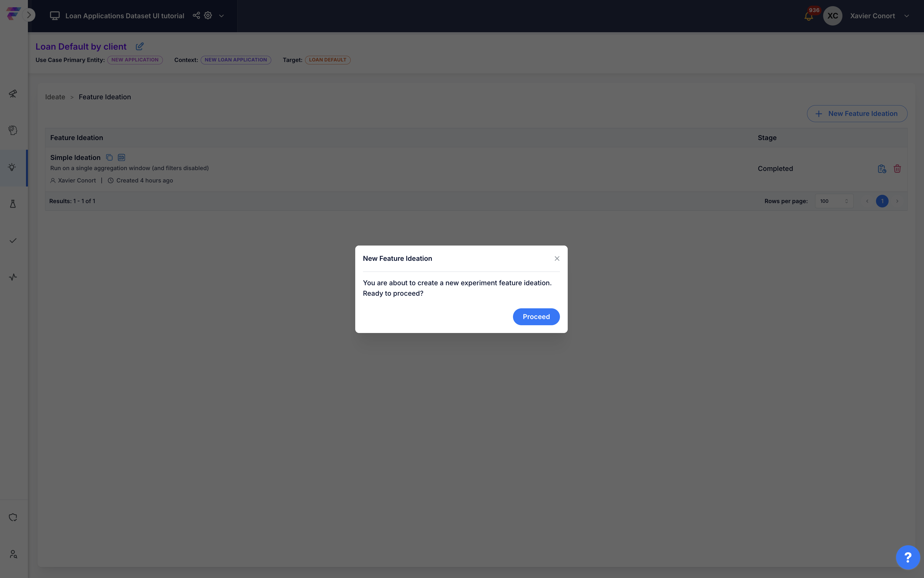Open the head Formulate icon in the sidebar
The height and width of the screenshot is (578, 924).
[13, 130]
